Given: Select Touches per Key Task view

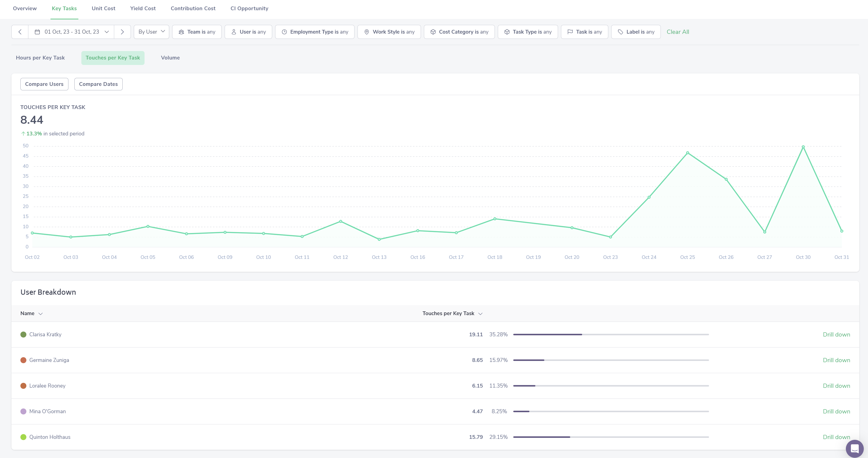Looking at the screenshot, I should point(112,58).
